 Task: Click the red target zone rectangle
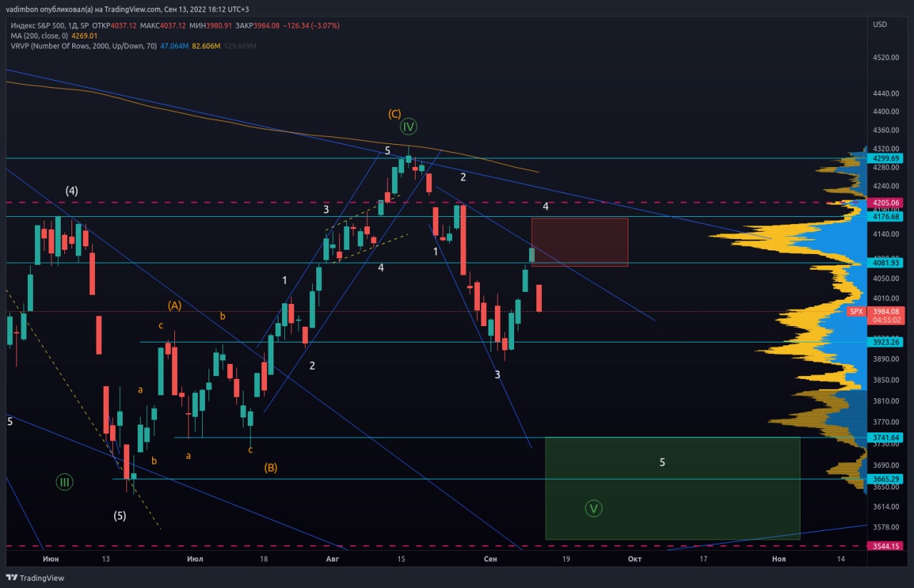580,242
